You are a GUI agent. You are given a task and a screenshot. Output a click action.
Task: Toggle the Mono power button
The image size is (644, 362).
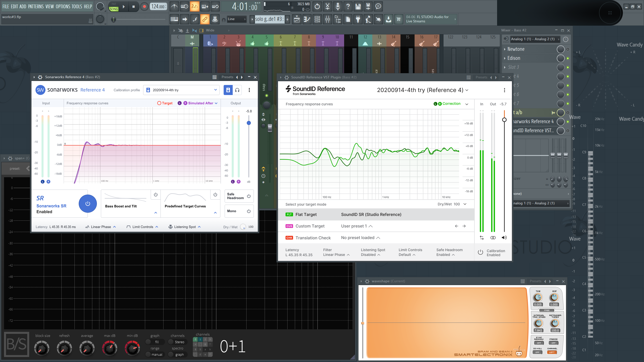(249, 211)
